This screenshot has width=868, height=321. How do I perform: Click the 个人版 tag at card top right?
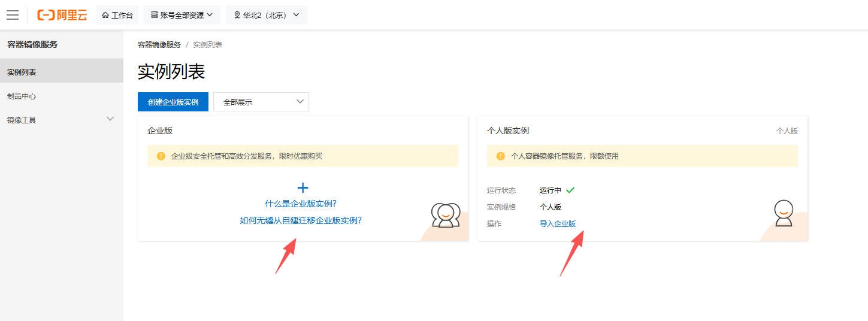pos(787,131)
